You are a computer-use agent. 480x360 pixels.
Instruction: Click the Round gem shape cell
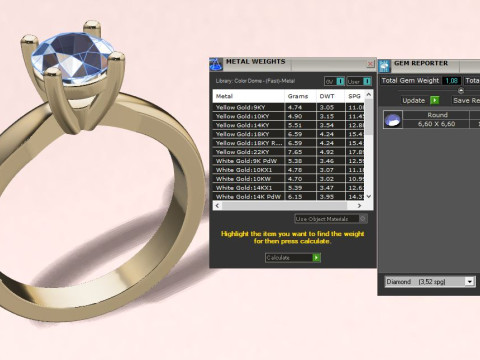pyautogui.click(x=437, y=115)
